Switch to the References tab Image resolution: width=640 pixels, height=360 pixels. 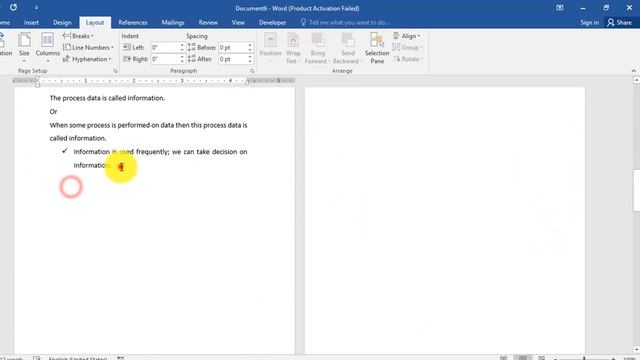click(x=133, y=22)
